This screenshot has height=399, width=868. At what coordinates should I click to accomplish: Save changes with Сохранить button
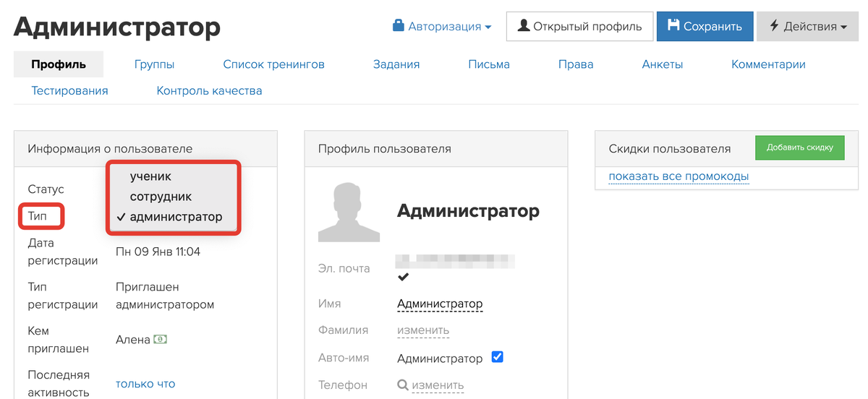point(705,26)
